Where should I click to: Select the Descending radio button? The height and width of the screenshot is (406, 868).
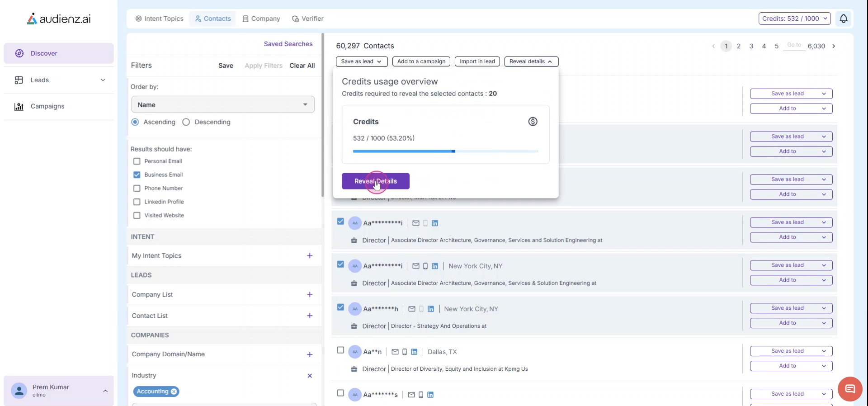click(x=186, y=122)
